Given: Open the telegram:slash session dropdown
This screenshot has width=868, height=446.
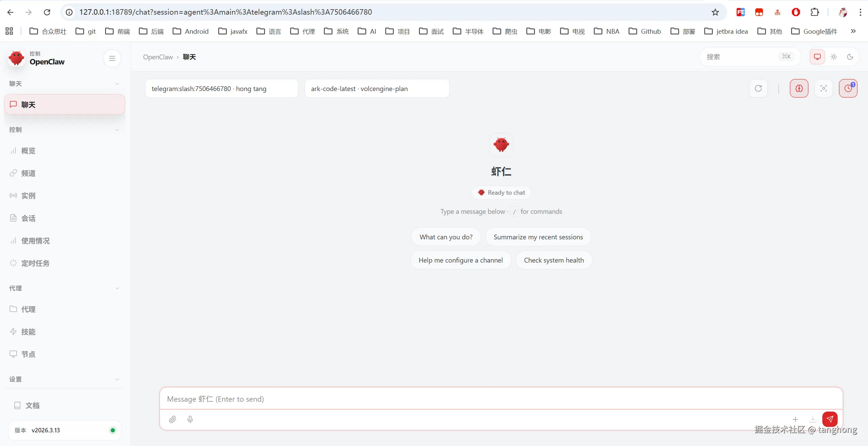Looking at the screenshot, I should point(222,89).
